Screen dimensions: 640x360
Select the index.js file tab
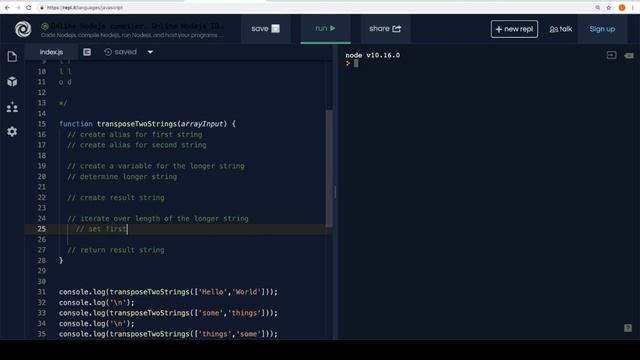click(x=51, y=52)
